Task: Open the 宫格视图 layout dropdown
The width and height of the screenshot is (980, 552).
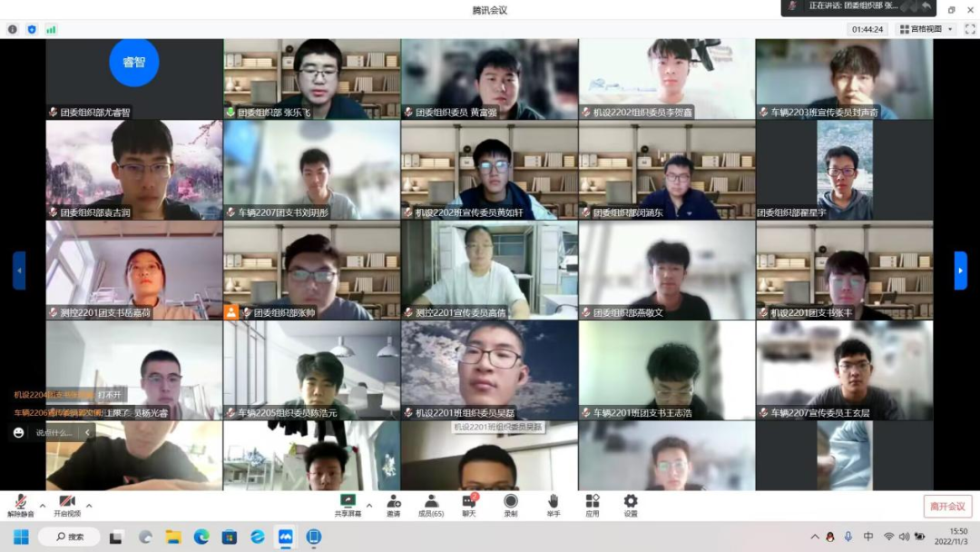Action: pyautogui.click(x=926, y=29)
